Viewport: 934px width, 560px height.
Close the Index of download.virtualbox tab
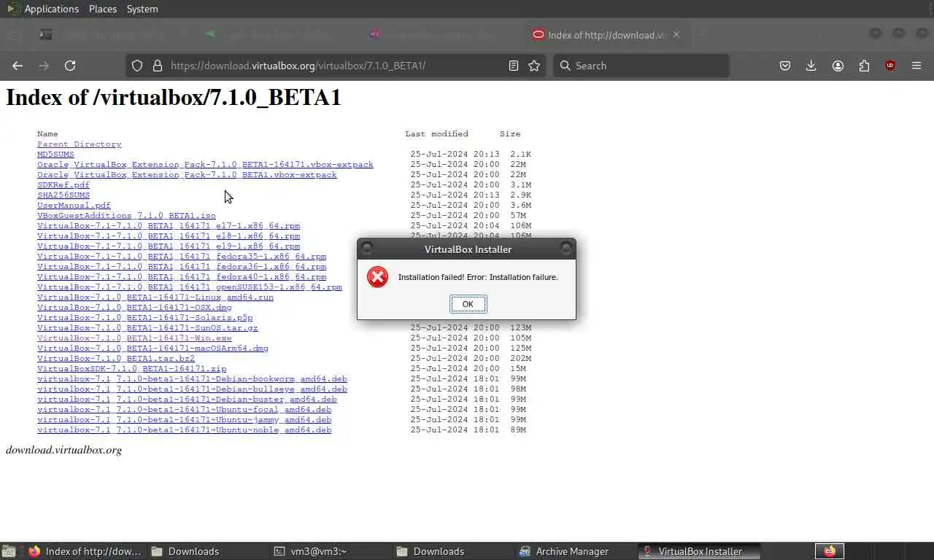click(x=676, y=34)
